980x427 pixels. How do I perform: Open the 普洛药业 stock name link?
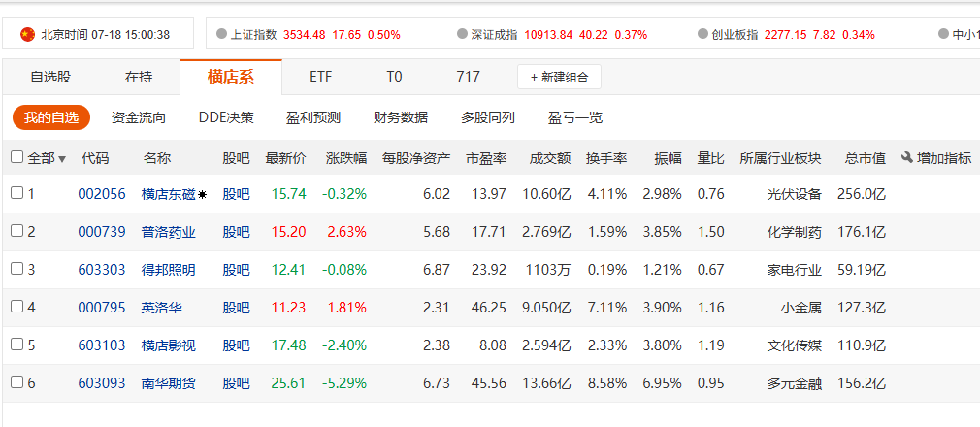[x=169, y=232]
